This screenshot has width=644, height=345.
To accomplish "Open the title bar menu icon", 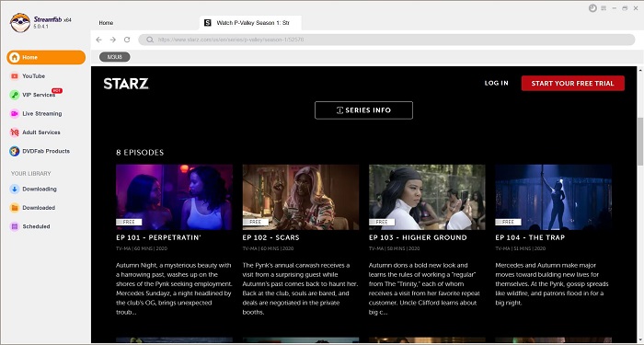I will [x=604, y=8].
